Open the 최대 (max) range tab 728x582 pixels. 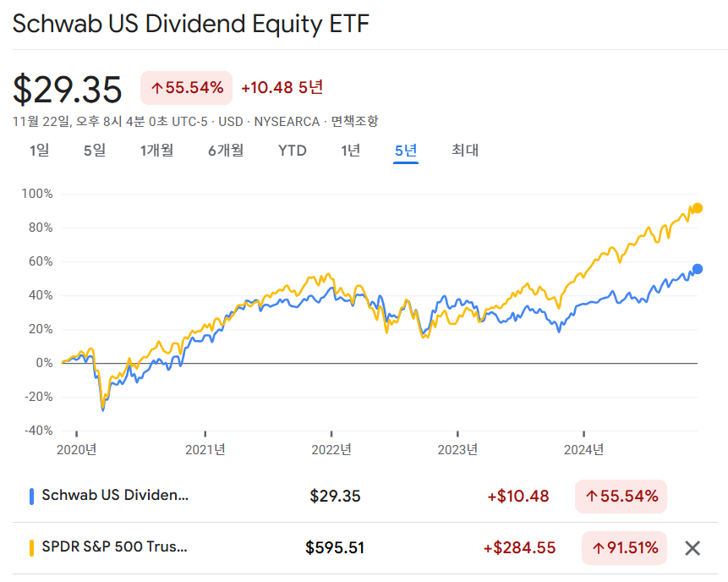(465, 151)
